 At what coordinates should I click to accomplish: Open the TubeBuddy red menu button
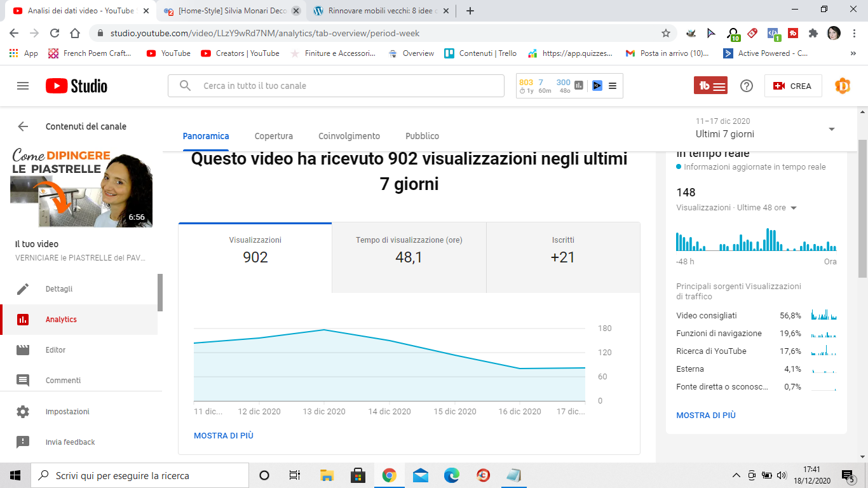point(710,86)
